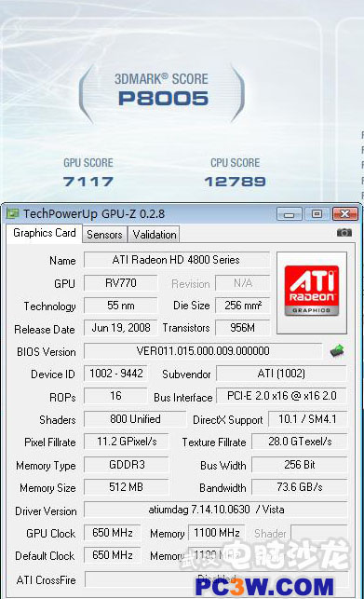This screenshot has height=599, width=364.
Task: Click the Memory Size 512 MB field
Action: 126,487
